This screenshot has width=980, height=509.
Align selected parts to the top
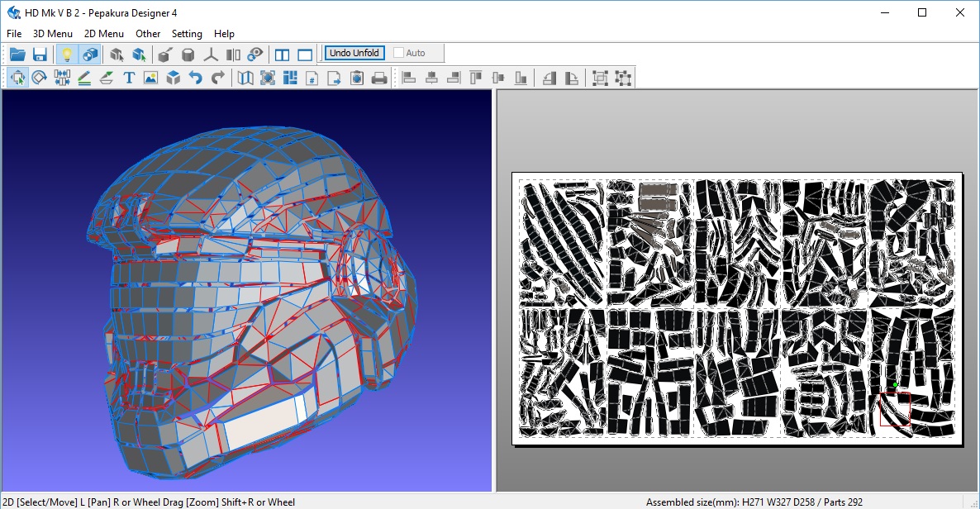pyautogui.click(x=476, y=78)
